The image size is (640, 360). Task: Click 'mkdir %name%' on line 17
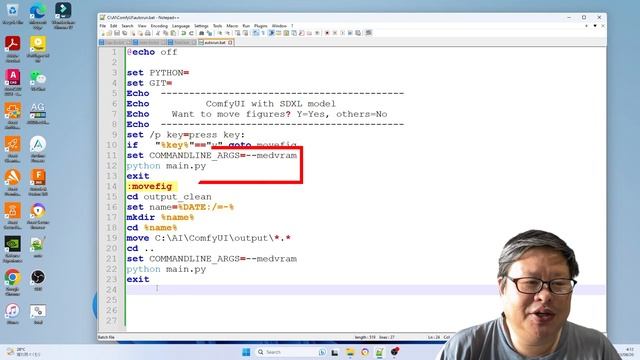160,218
